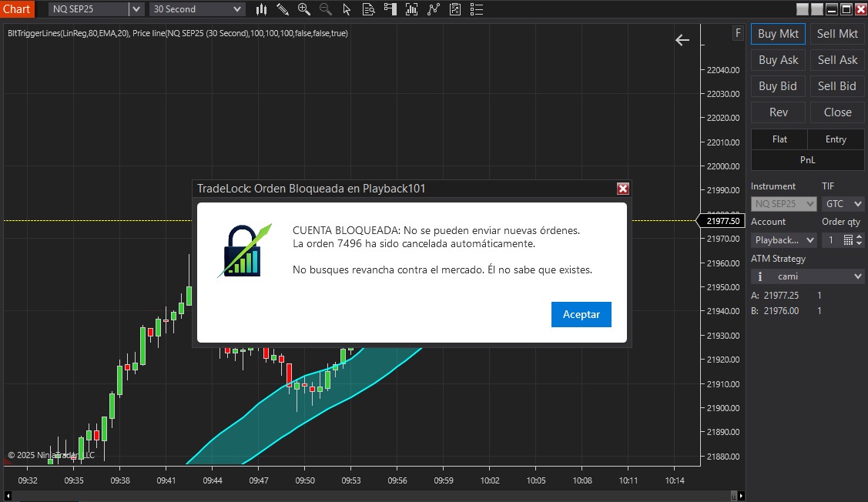Click the TradeLock padlock logo
Image resolution: width=868 pixels, height=502 pixels.
tap(244, 251)
